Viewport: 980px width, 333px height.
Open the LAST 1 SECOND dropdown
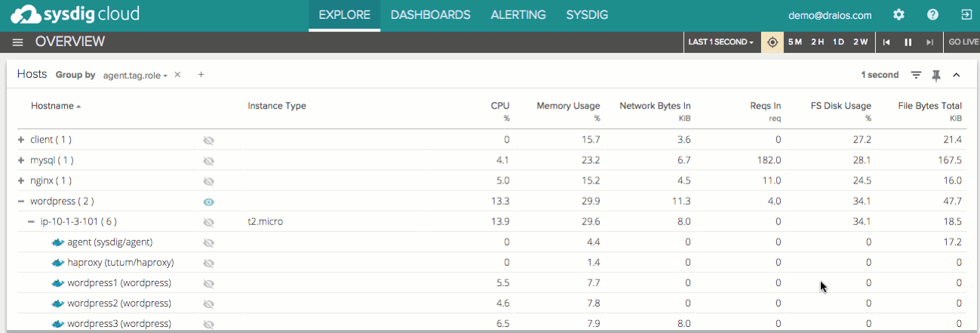click(x=720, y=42)
